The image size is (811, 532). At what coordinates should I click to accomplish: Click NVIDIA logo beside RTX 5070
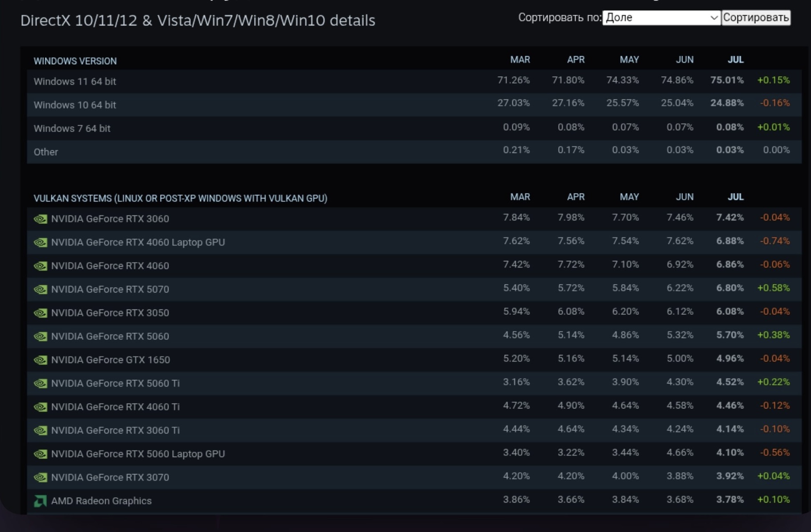41,289
